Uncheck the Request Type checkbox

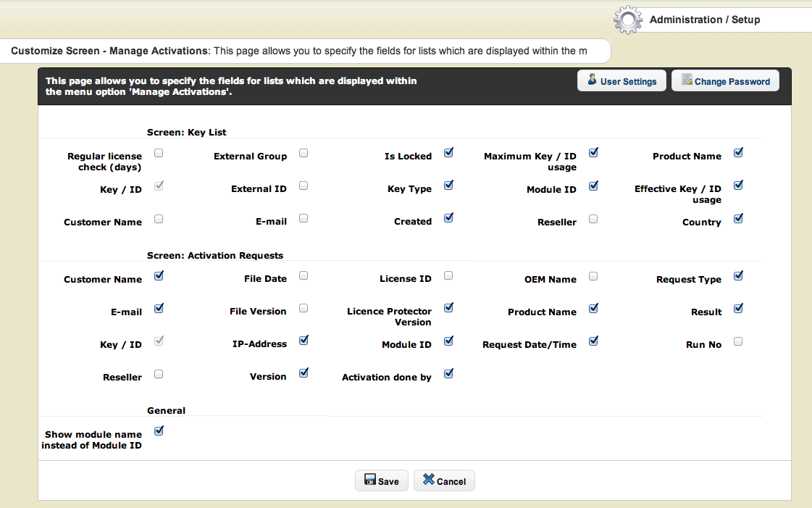[x=738, y=276]
